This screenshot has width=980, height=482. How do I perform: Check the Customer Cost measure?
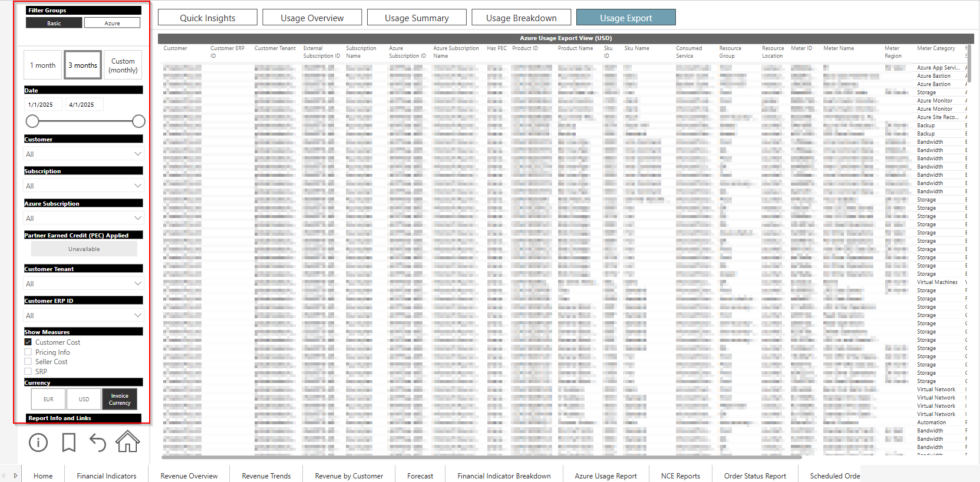pyautogui.click(x=28, y=342)
